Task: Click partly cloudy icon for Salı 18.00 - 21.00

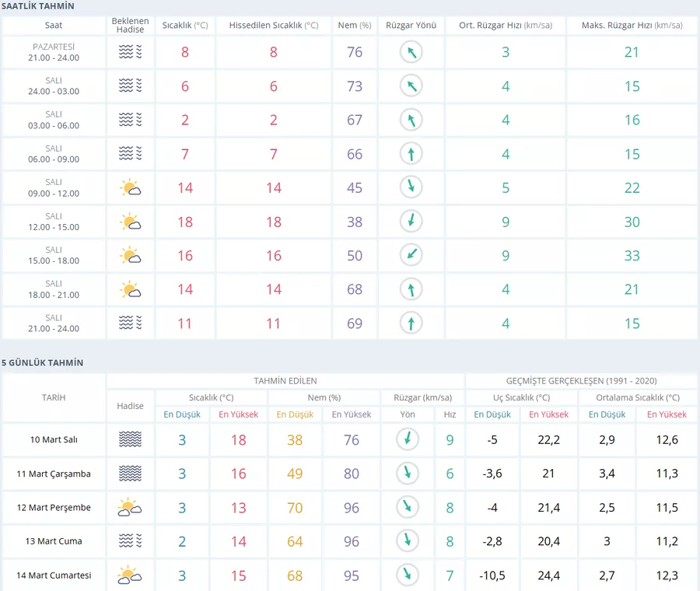Action: point(131,289)
